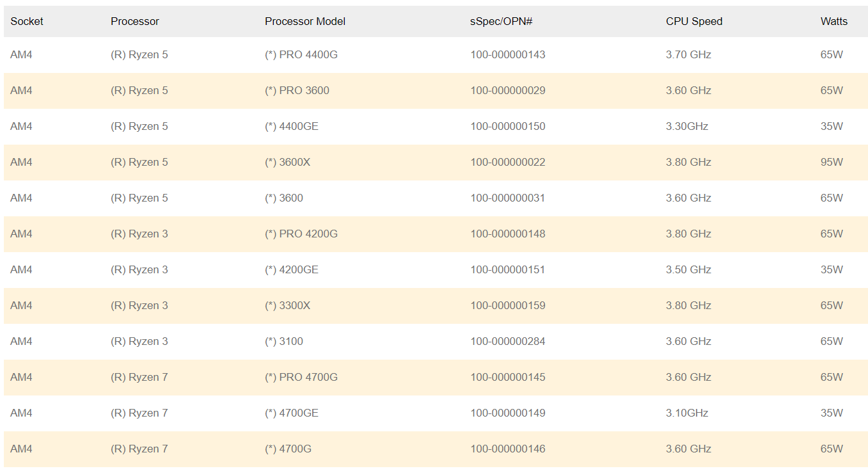The height and width of the screenshot is (471, 868).
Task: Click 3.80 GHz in the PRO 4200G row
Action: pos(688,234)
